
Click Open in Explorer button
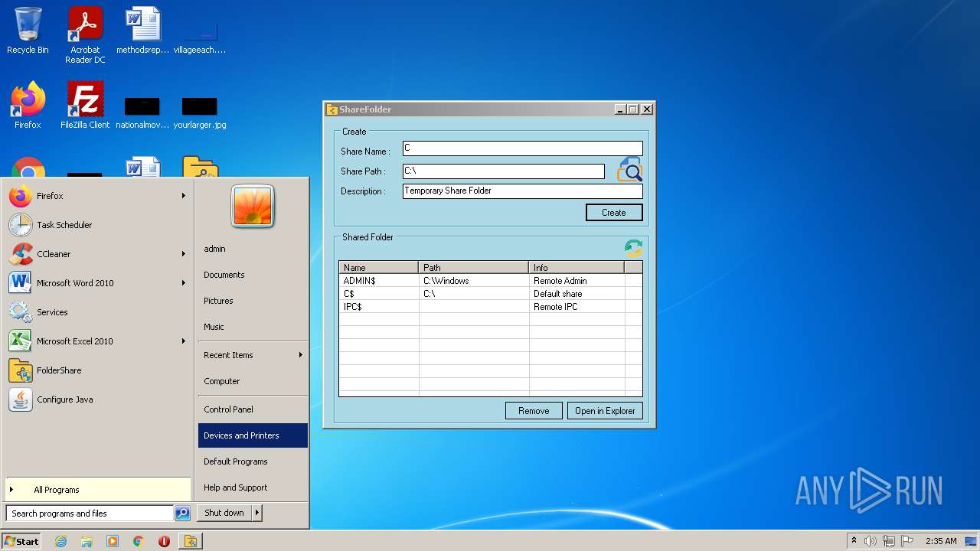click(605, 411)
